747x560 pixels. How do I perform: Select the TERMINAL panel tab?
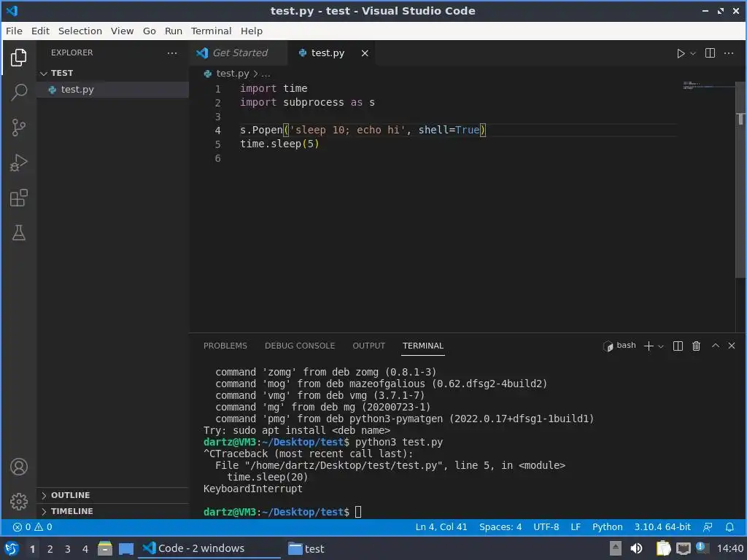(x=423, y=346)
